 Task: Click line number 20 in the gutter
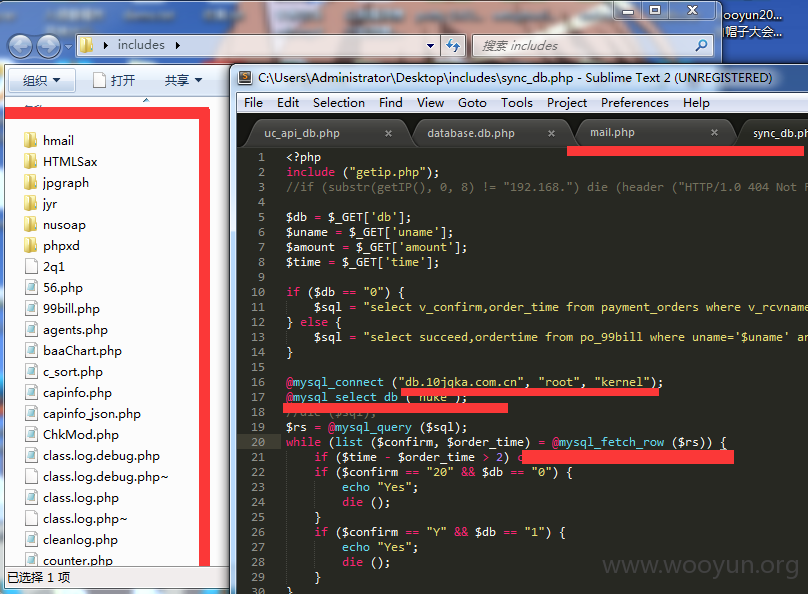coord(258,442)
